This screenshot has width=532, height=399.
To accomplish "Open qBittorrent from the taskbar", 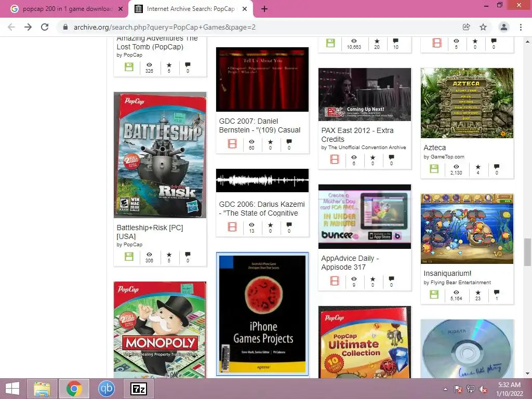I will 106,389.
